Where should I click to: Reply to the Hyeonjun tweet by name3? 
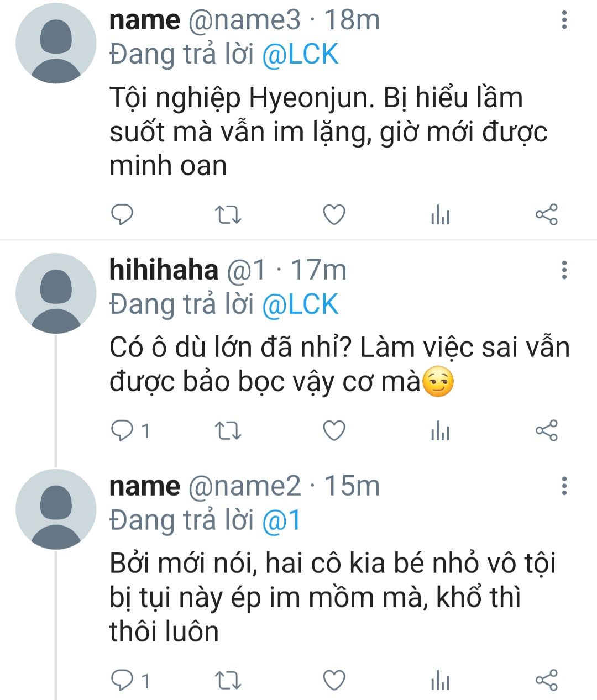(122, 214)
